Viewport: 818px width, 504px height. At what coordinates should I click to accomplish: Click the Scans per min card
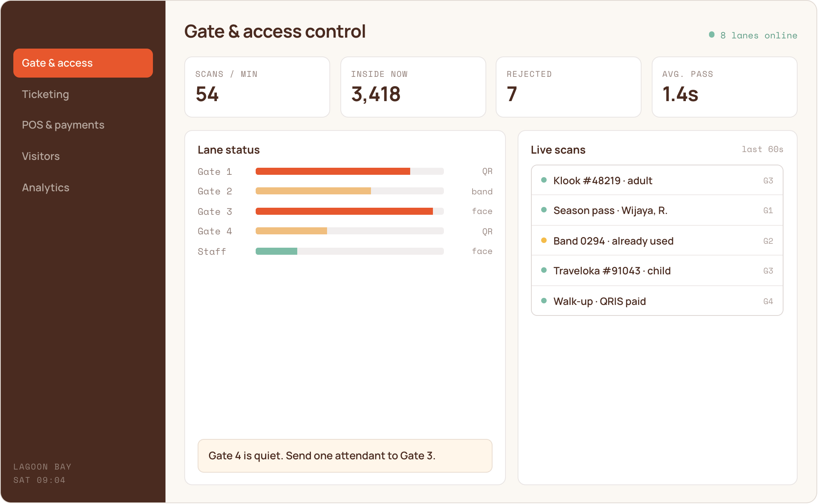[x=257, y=87]
